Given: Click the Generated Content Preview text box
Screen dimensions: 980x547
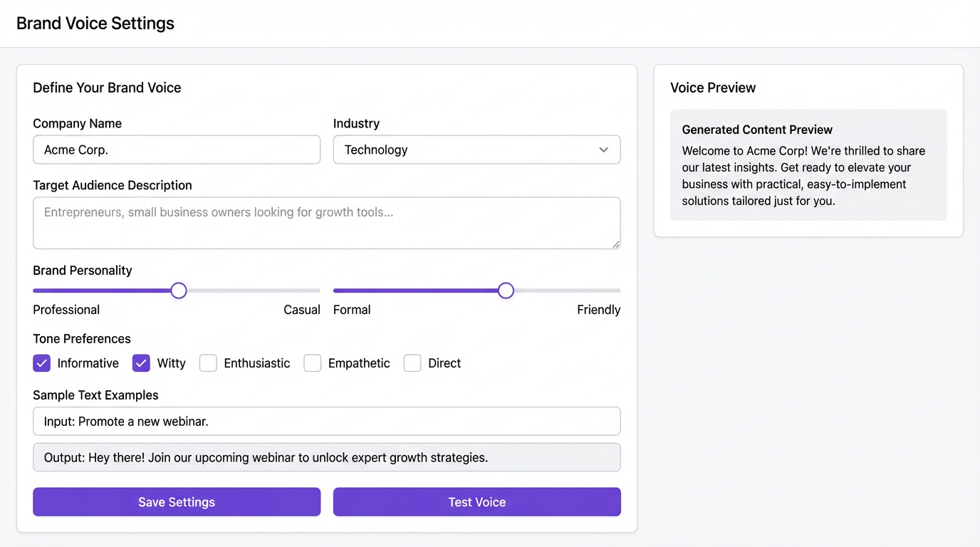Looking at the screenshot, I should point(808,165).
